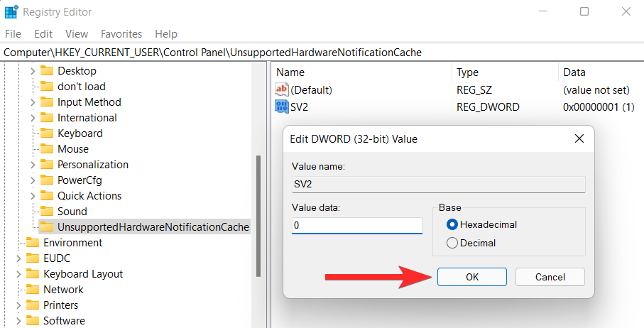The image size is (644, 328).
Task: Select the UnsupportedHardwareNotificationCache folder icon
Action: pyautogui.click(x=47, y=227)
